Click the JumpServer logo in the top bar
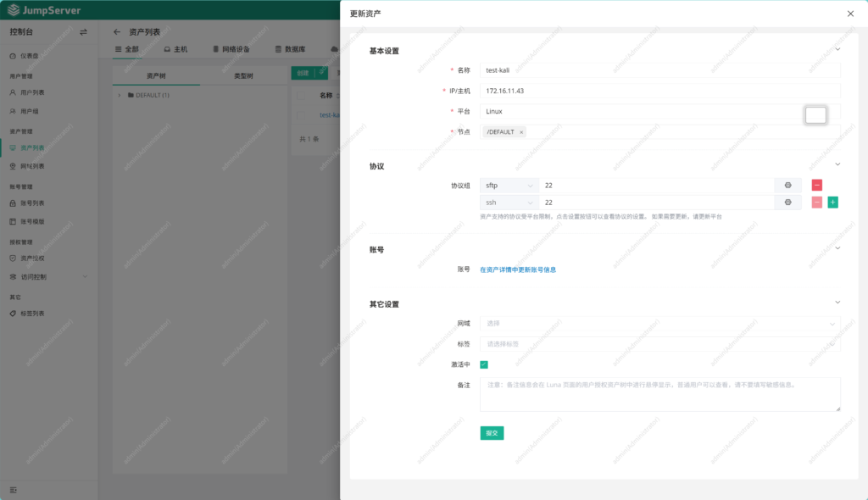Viewport: 868px width, 500px height. (41, 10)
